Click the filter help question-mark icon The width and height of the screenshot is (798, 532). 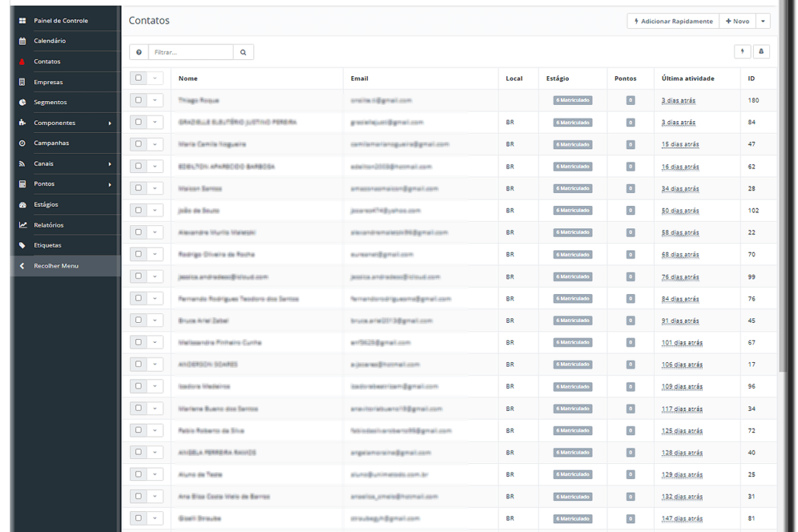coord(139,52)
